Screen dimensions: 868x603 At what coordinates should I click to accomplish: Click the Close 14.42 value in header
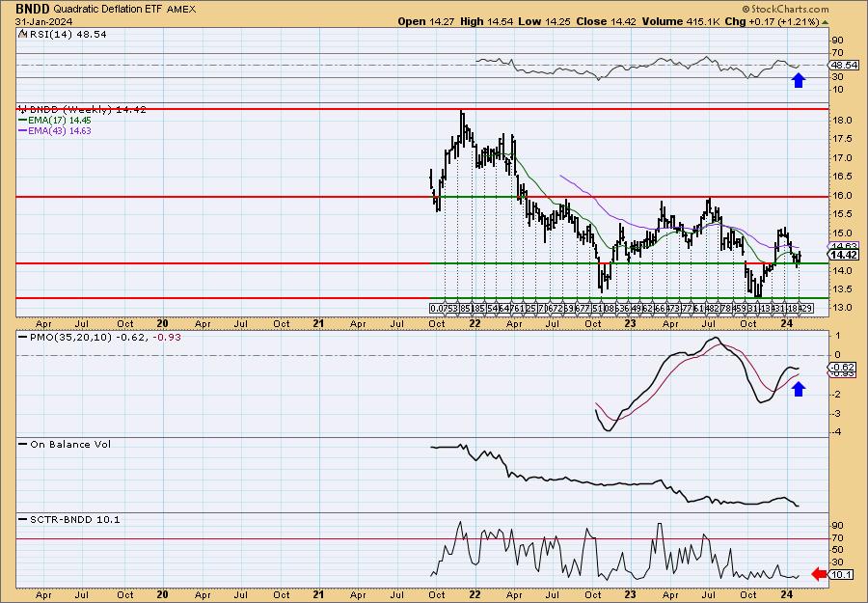point(605,21)
